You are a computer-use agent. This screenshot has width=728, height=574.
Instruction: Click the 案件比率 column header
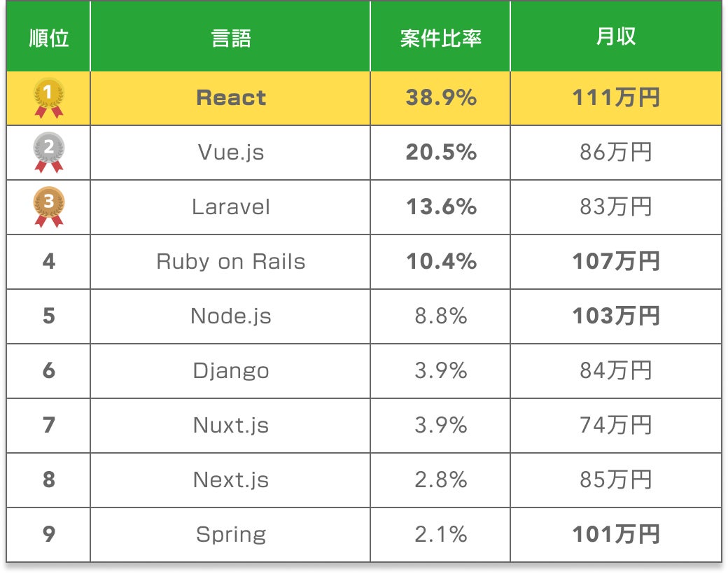[x=440, y=38]
